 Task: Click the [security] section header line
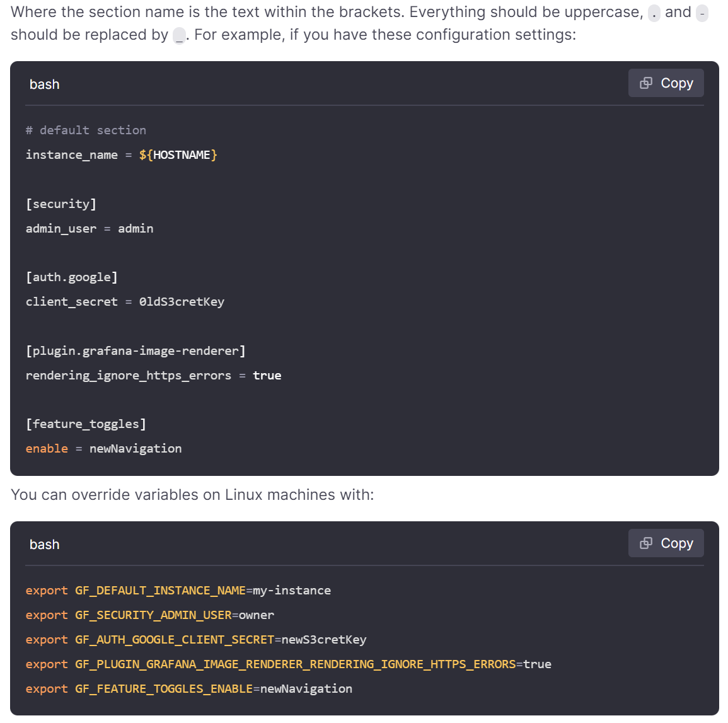(61, 204)
